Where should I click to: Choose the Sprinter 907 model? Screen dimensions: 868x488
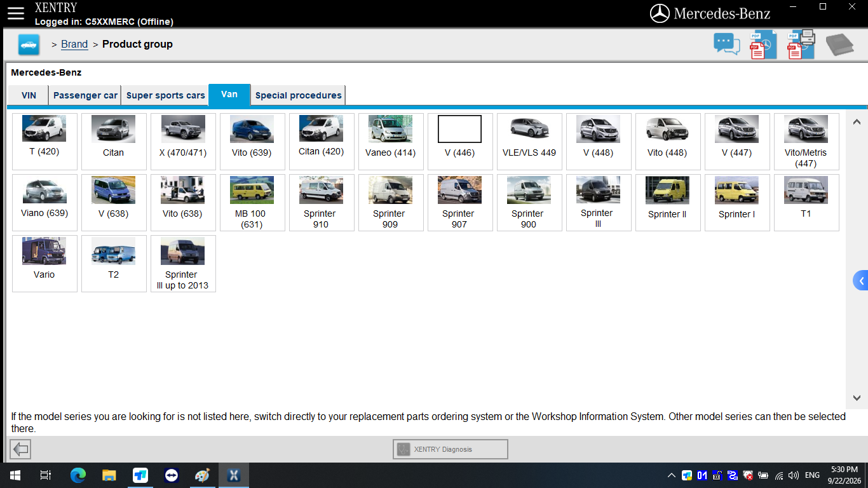click(460, 203)
